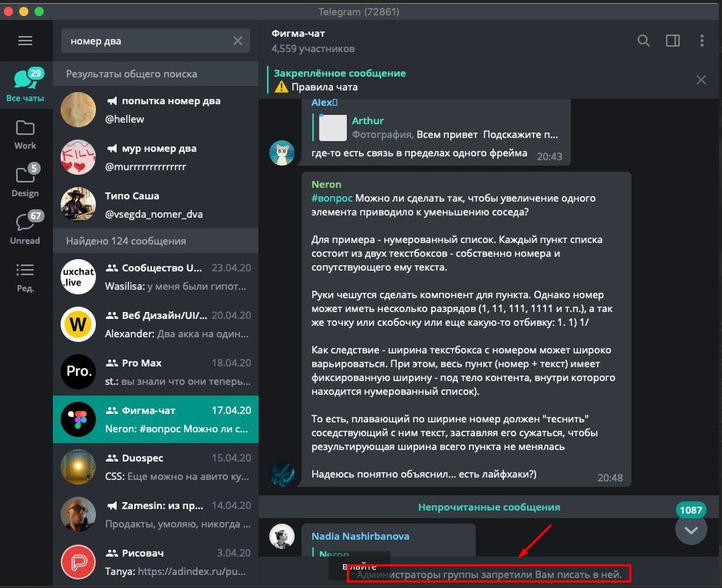This screenshot has width=722, height=588.
Task: Clear the search field text
Action: coord(238,41)
